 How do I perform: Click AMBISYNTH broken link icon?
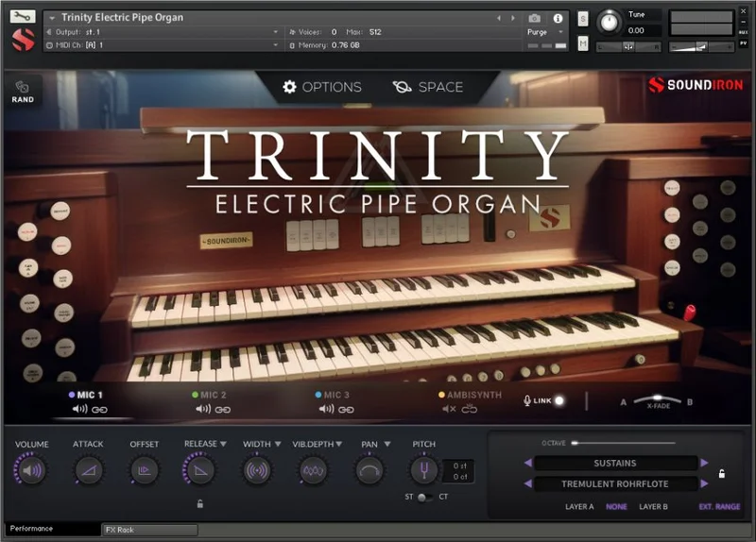469,409
